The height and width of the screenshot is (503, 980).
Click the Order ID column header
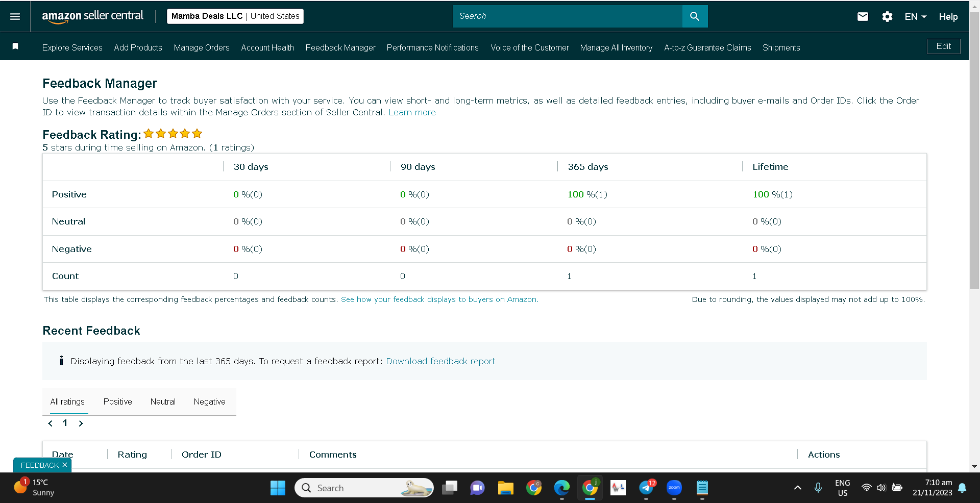[202, 455]
